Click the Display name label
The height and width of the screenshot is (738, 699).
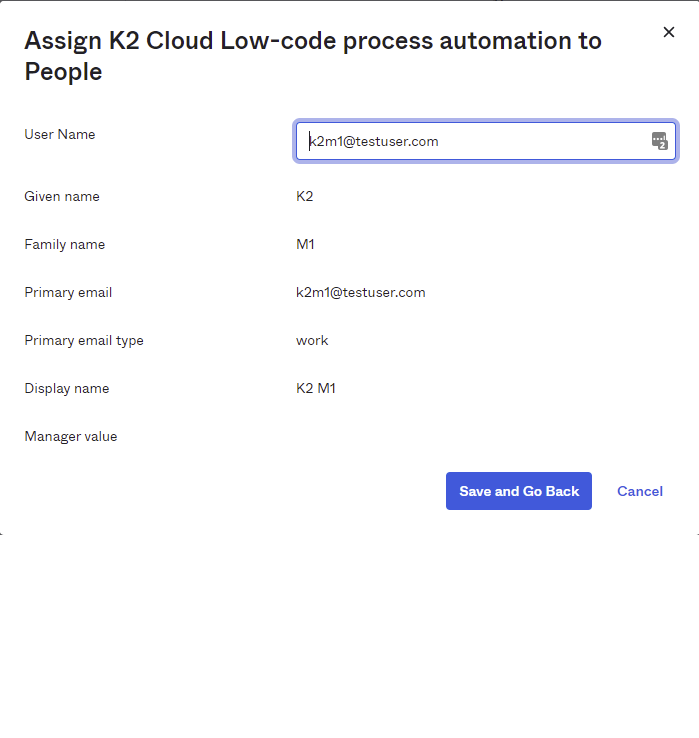67,388
